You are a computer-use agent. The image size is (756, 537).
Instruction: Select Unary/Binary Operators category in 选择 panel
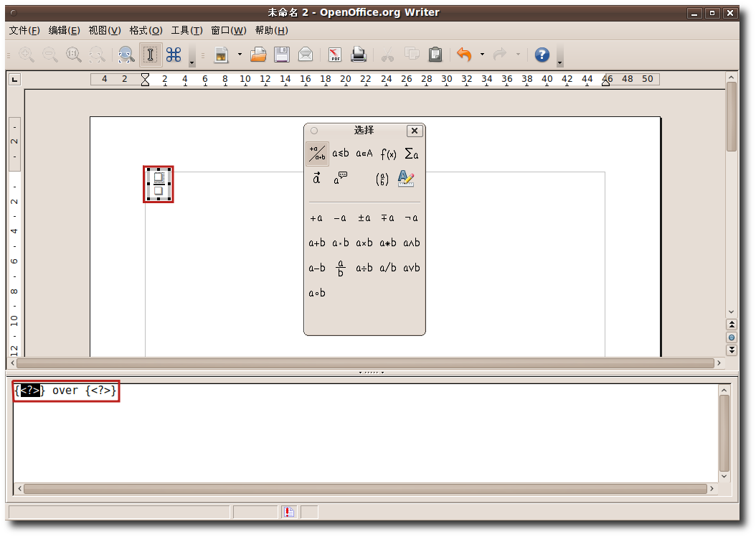point(317,154)
